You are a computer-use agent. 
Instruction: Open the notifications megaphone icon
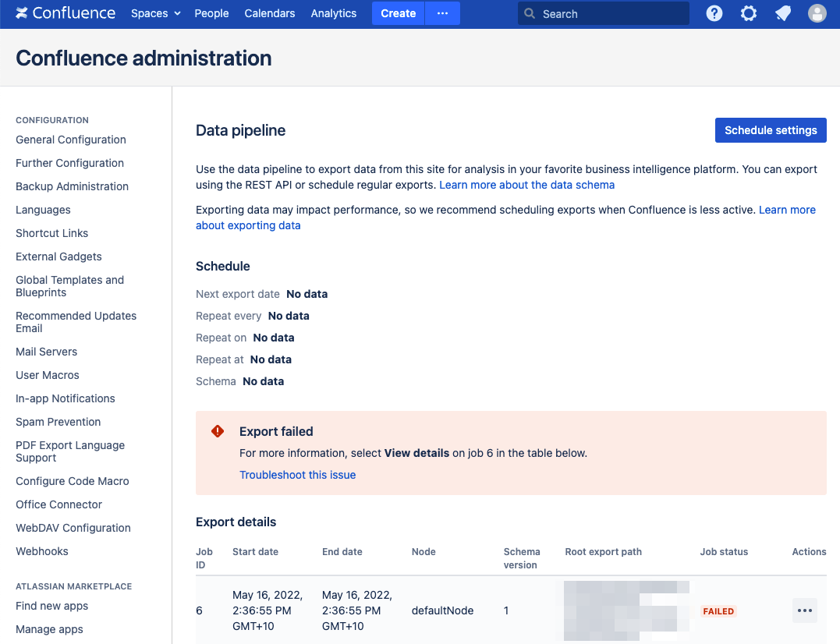point(783,13)
